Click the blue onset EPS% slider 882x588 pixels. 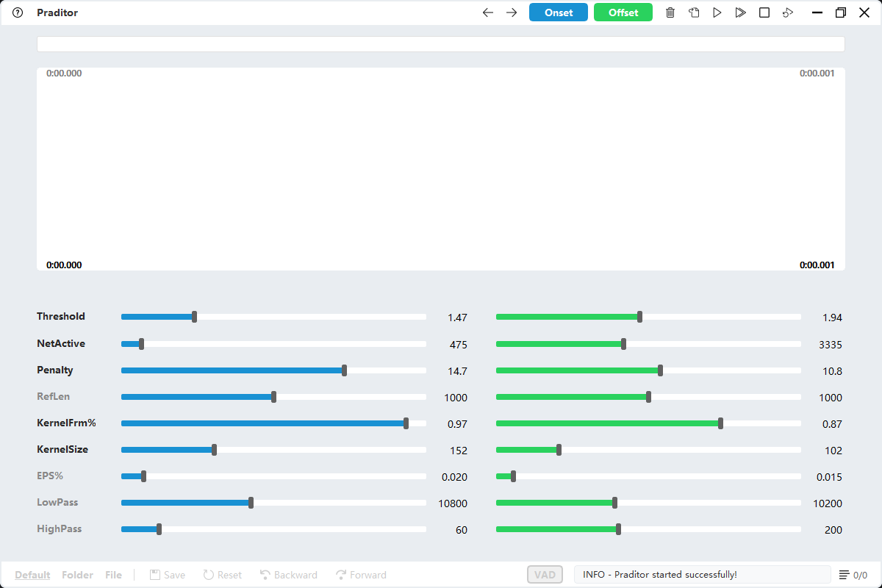point(273,476)
